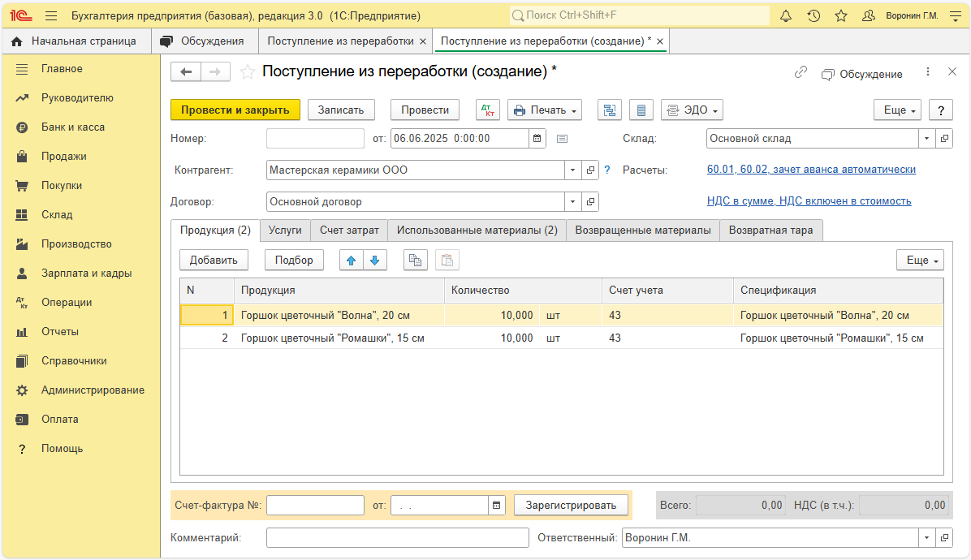Expand the Ответственный dropdown list

pyautogui.click(x=927, y=538)
